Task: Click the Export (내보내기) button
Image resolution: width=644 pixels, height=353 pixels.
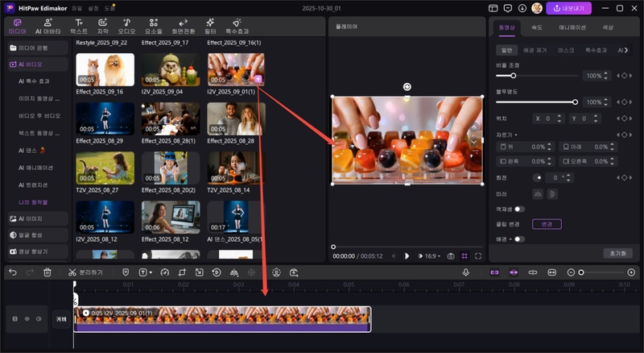Action: 569,8
